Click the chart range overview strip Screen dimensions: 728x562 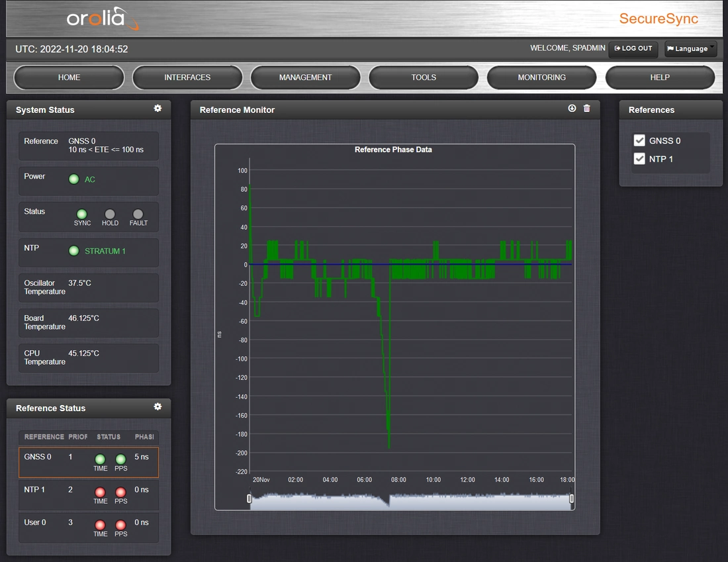410,500
